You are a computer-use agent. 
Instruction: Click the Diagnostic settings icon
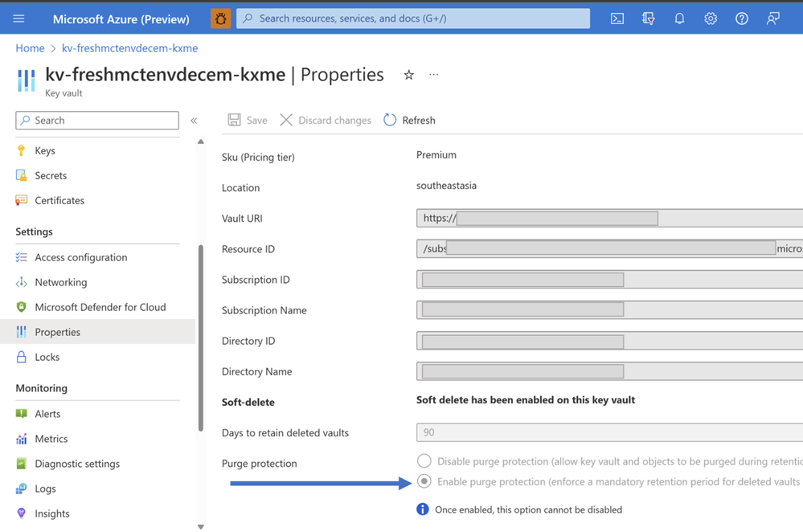[21, 464]
